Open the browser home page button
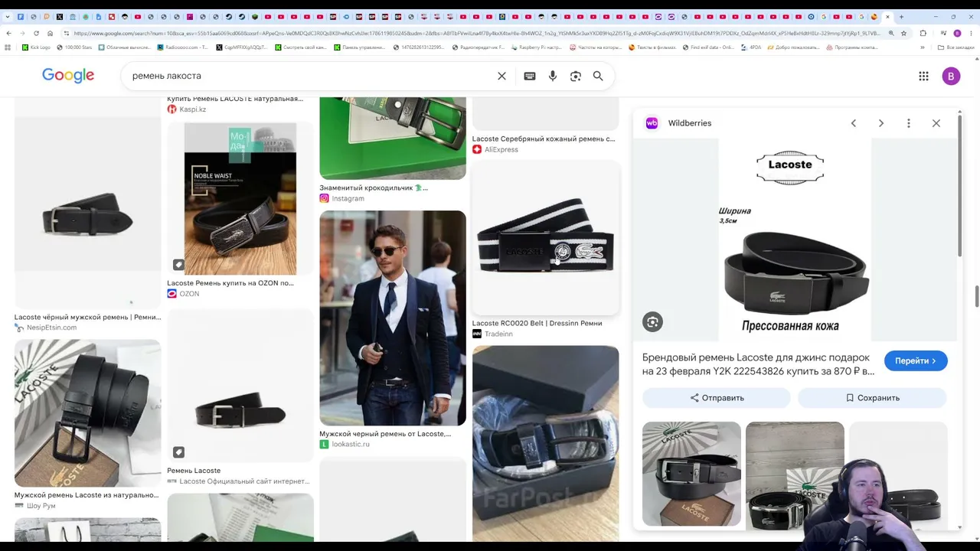The height and width of the screenshot is (551, 980). pos(50,33)
